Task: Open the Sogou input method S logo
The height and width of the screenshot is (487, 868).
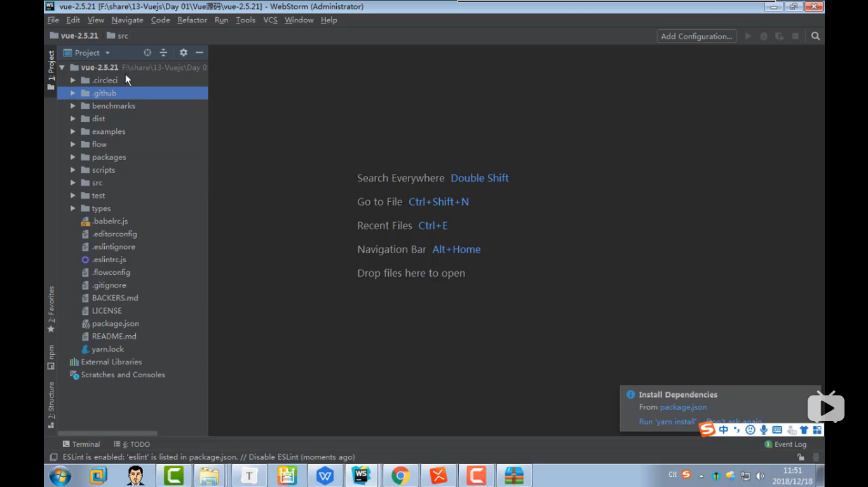Action: [x=707, y=430]
